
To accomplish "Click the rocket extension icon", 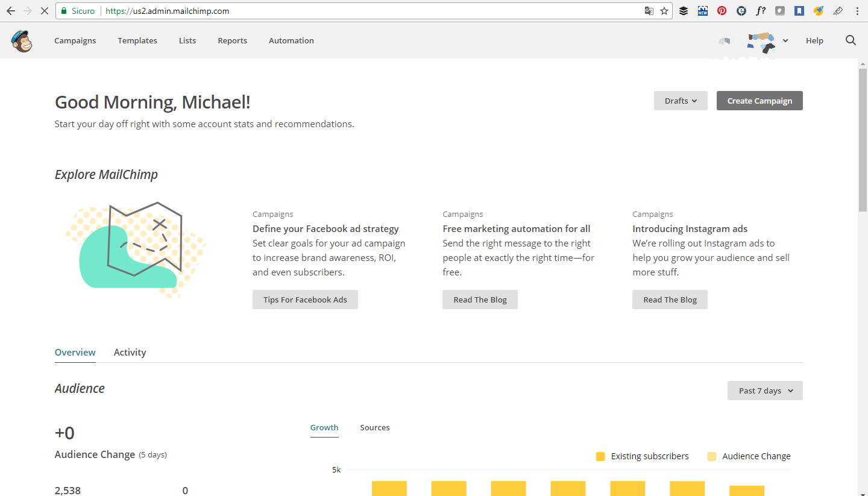I will pos(819,11).
